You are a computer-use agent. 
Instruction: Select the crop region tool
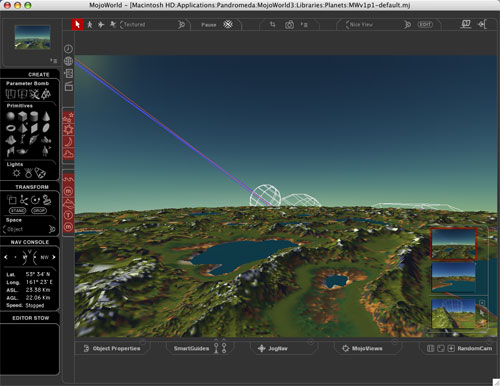[273, 24]
